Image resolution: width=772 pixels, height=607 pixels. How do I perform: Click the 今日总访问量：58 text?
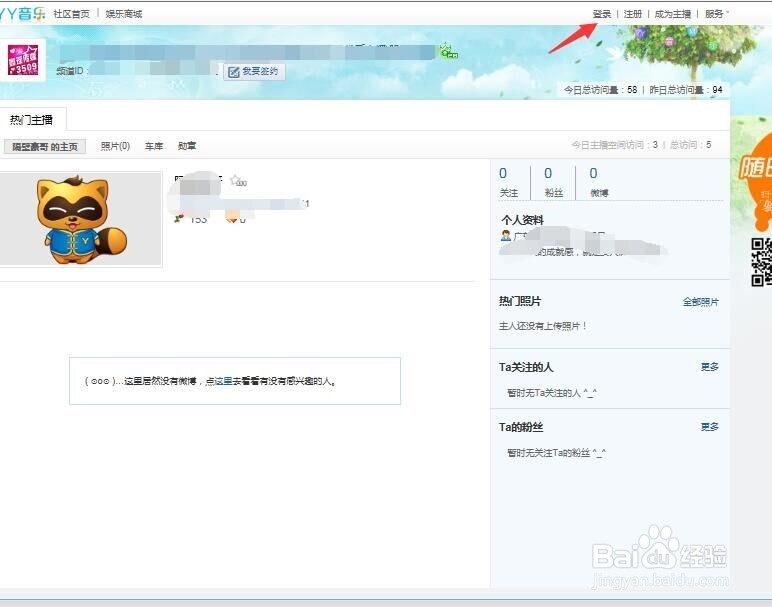click(x=600, y=90)
